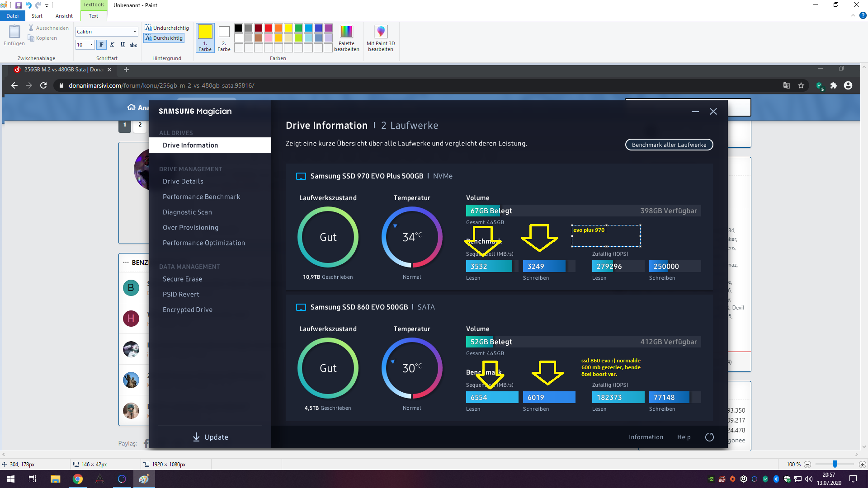Toggle strikethrough text formatting
The height and width of the screenshot is (488, 868).
[133, 45]
